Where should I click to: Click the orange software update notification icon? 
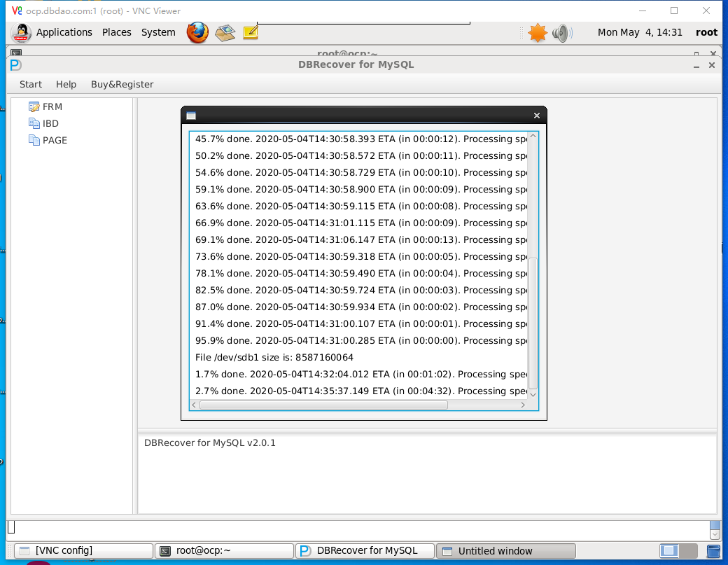537,32
